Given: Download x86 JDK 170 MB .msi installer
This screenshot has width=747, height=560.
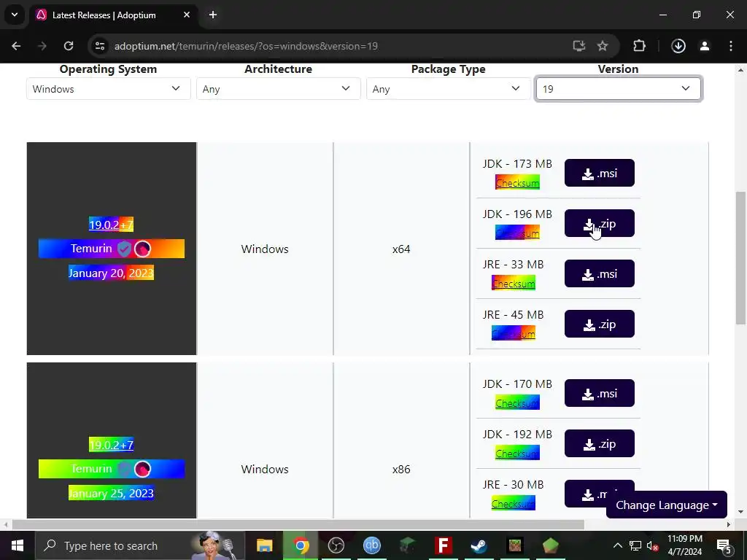Looking at the screenshot, I should click(x=600, y=393).
